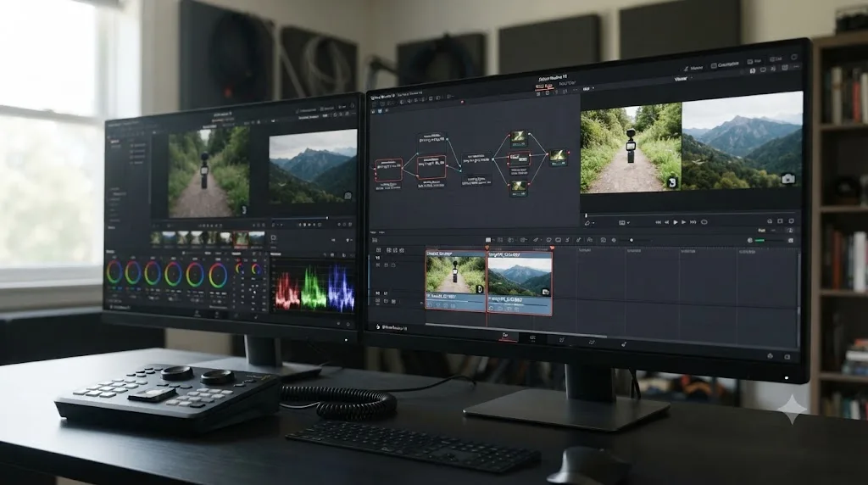Image resolution: width=868 pixels, height=485 pixels.
Task: Click leftmost large color wheel on left monitor
Action: (x=114, y=272)
